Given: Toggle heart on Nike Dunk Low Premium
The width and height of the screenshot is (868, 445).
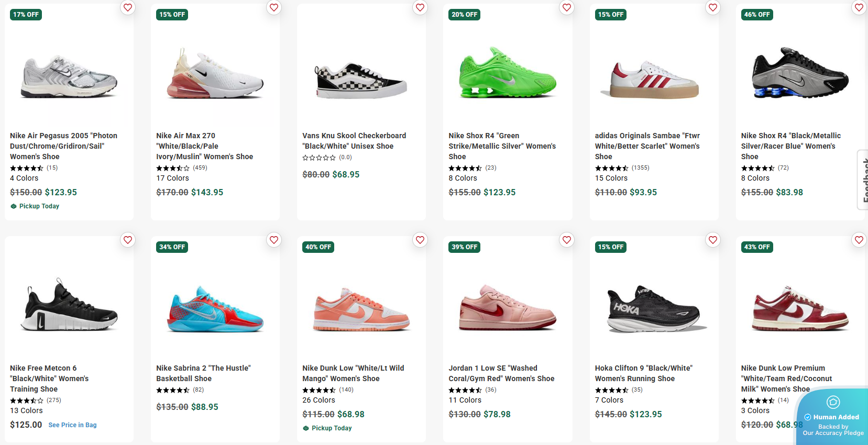Looking at the screenshot, I should pos(859,240).
